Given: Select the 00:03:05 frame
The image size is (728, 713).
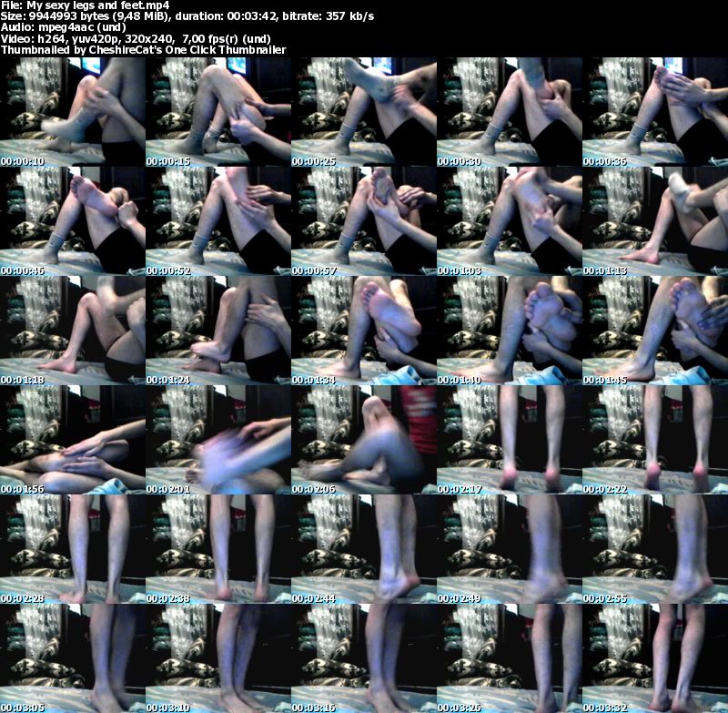Looking at the screenshot, I should click(73, 657).
